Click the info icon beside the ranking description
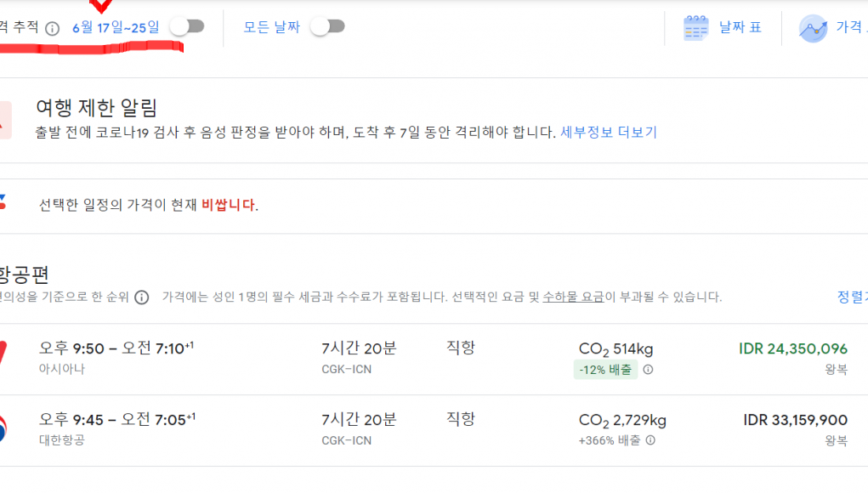The width and height of the screenshot is (868, 493). (x=142, y=297)
